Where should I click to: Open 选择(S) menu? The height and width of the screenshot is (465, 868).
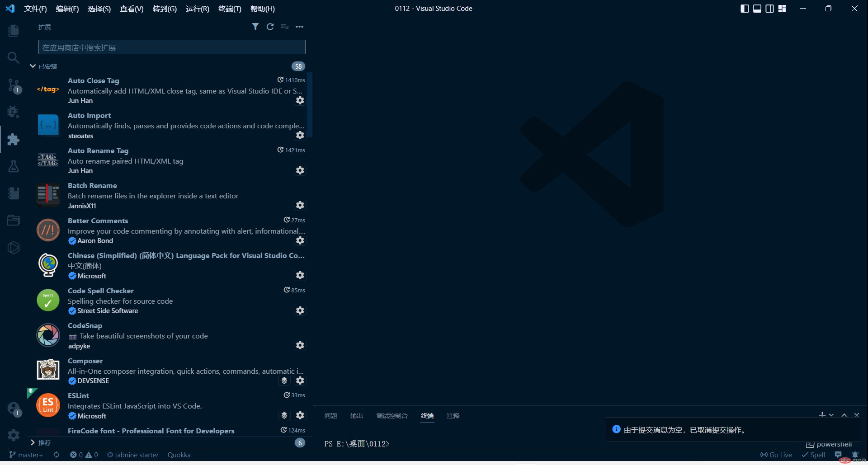pos(99,9)
